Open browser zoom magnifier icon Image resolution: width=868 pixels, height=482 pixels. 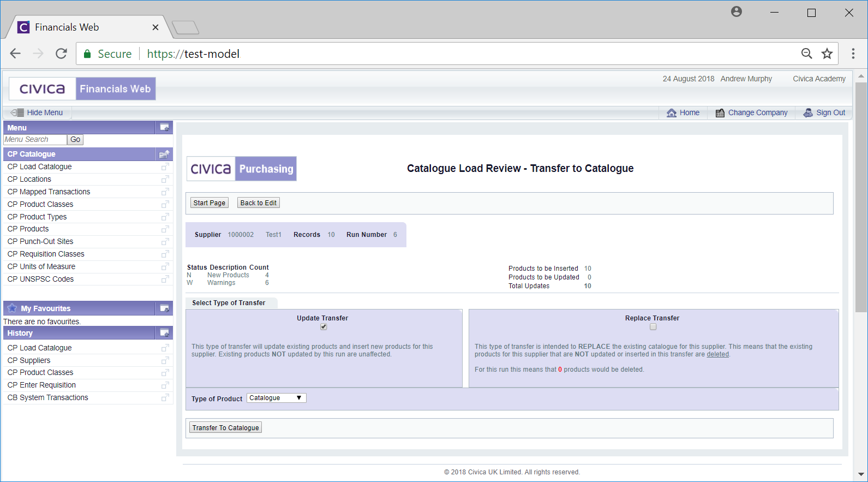pyautogui.click(x=807, y=53)
